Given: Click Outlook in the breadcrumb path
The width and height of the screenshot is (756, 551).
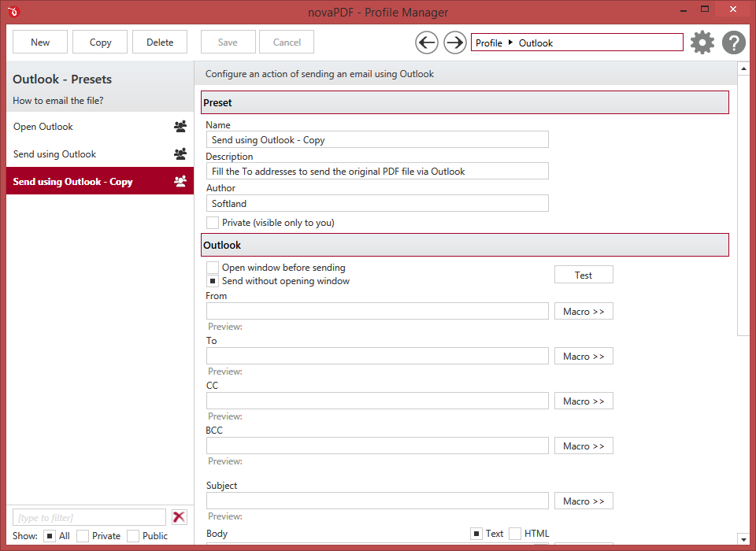Looking at the screenshot, I should (535, 43).
